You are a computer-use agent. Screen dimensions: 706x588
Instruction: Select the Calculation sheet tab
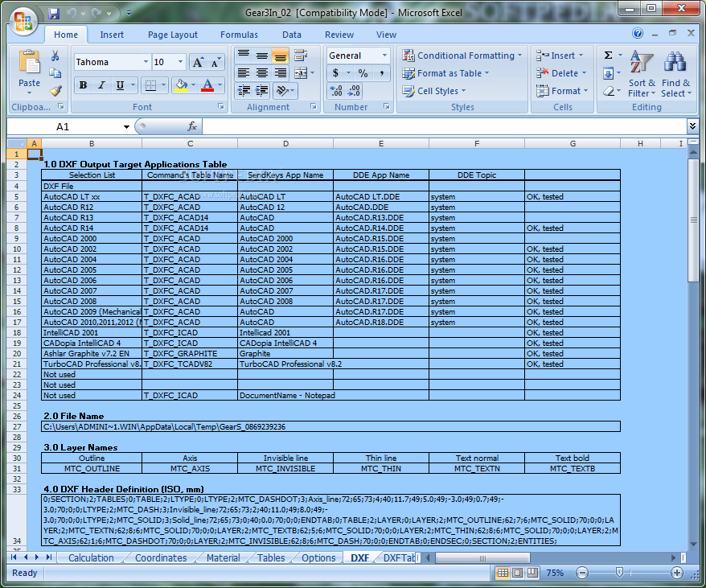click(91, 557)
